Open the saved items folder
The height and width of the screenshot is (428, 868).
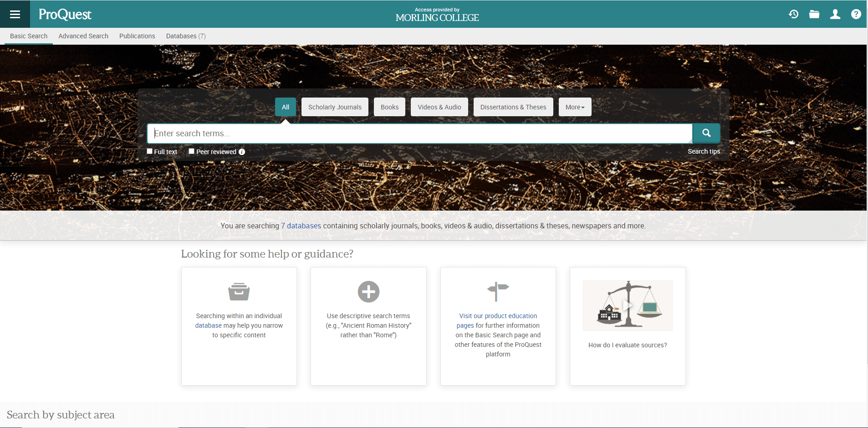point(815,14)
